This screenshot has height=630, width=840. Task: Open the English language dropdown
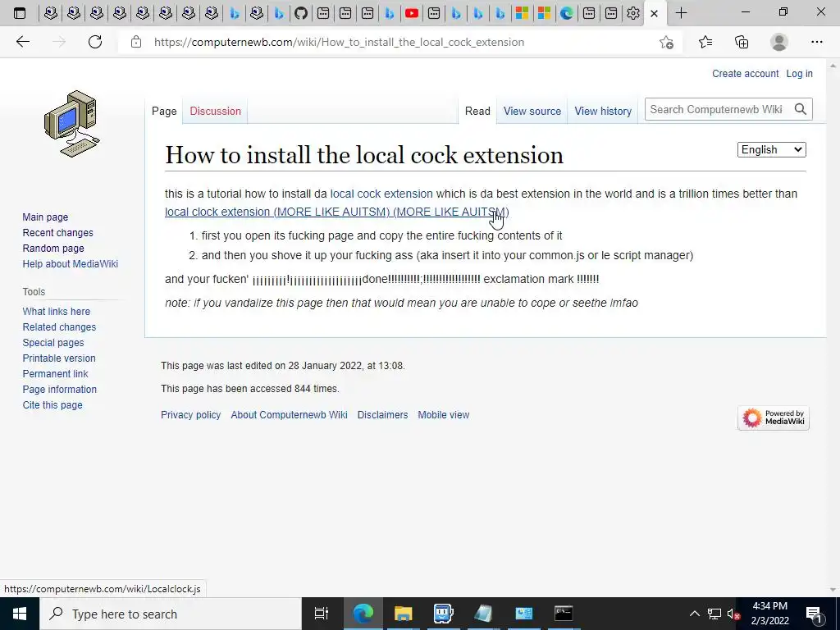771,149
